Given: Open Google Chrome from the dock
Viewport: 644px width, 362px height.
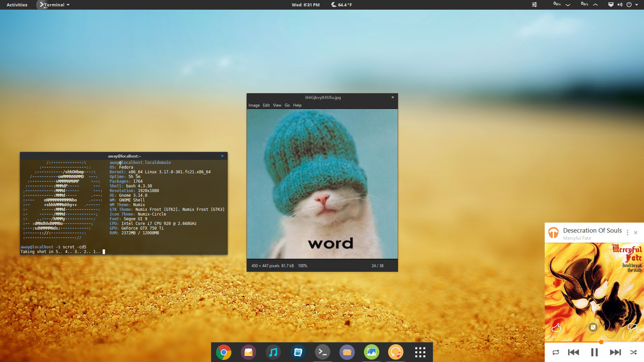Looking at the screenshot, I should point(223,352).
